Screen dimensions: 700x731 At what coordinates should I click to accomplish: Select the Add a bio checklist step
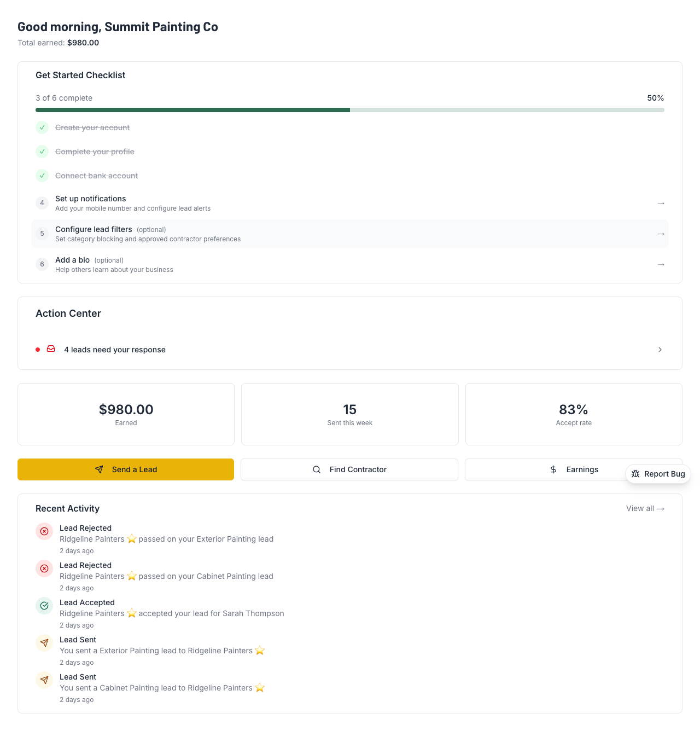[x=350, y=264]
